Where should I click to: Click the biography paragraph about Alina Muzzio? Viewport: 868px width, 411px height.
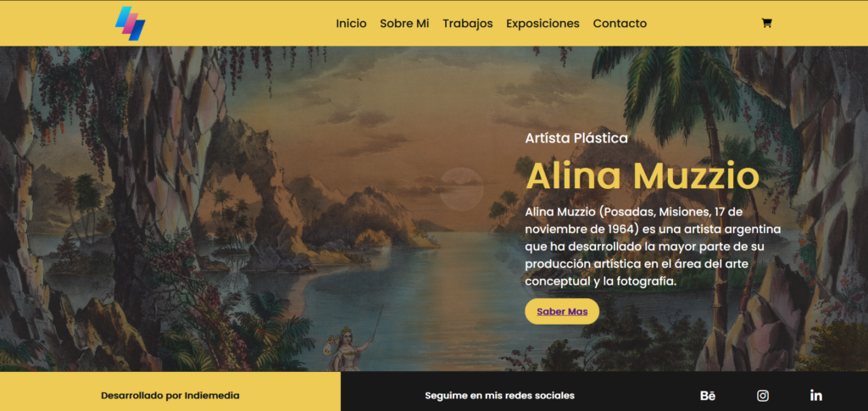pos(653,247)
